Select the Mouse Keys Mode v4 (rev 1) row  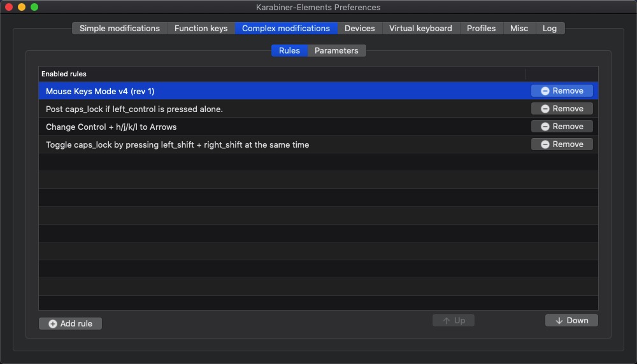point(318,91)
